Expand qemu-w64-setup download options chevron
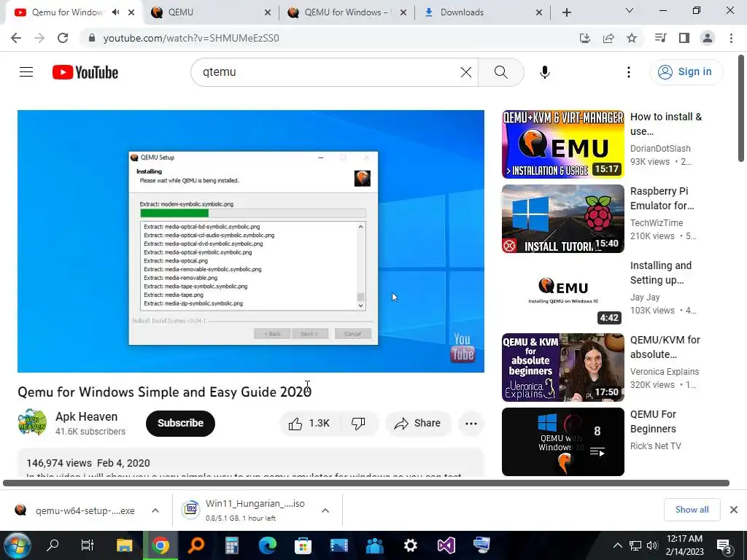Screen dimensions: 747x560 [x=155, y=510]
